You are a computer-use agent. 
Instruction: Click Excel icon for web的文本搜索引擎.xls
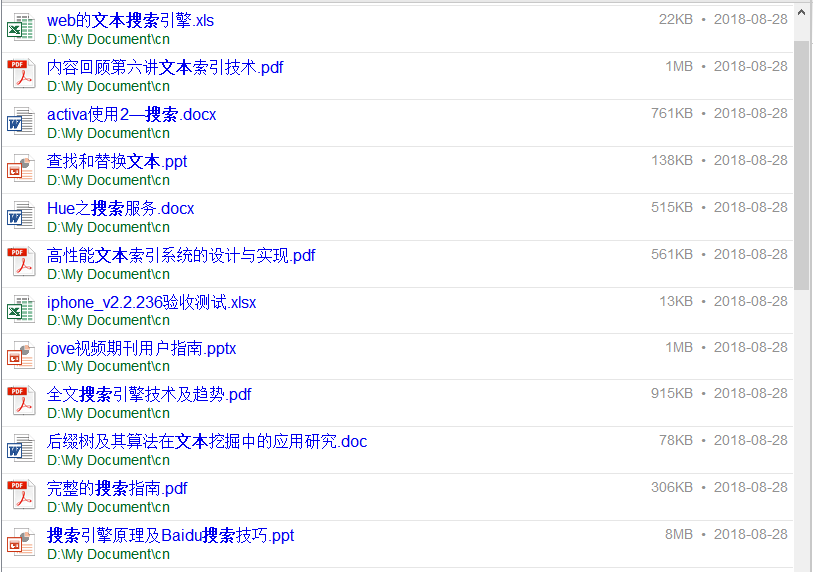(x=21, y=29)
